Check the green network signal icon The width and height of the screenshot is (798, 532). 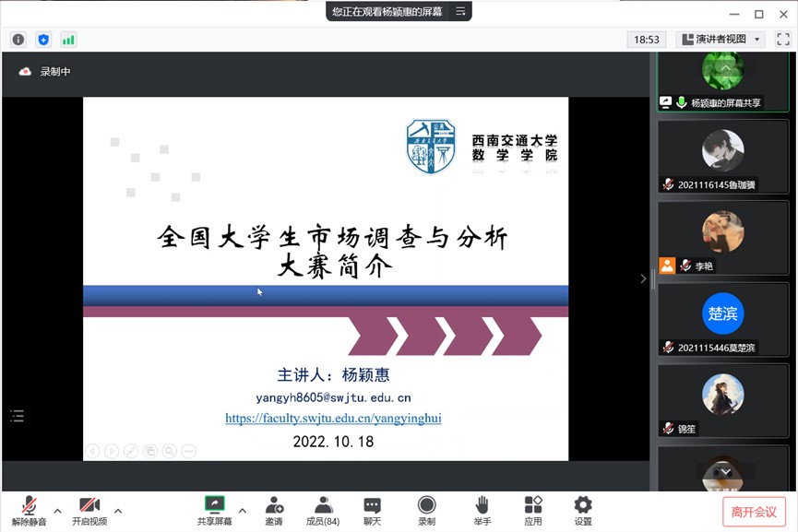pos(68,40)
